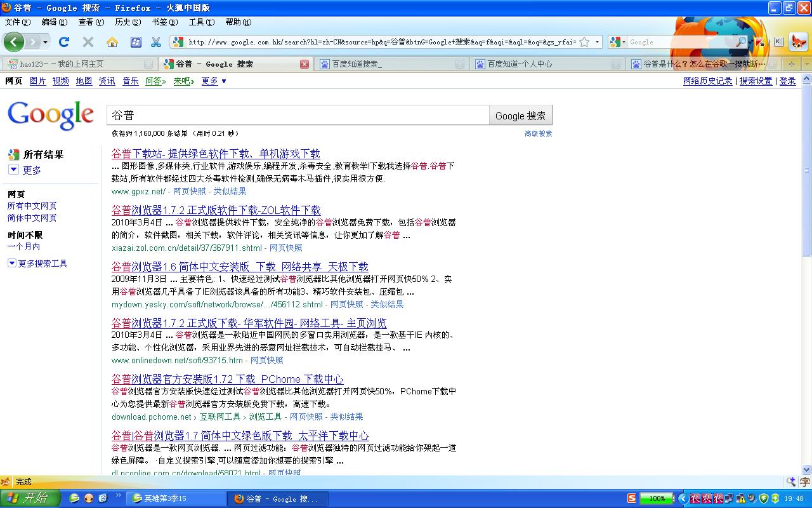Reload the page with the refresh icon
The width and height of the screenshot is (812, 508).
click(63, 42)
